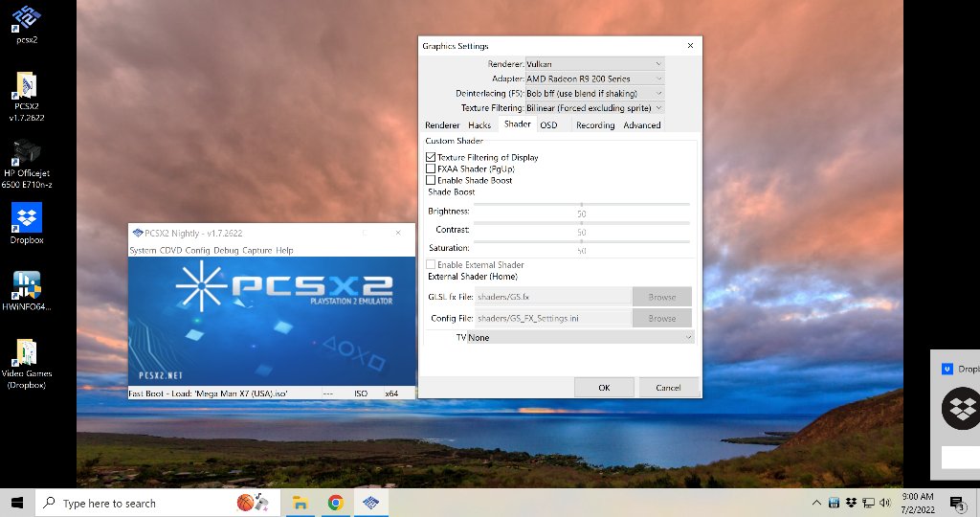Select the Shader tab
Viewport: 980px width, 517px height.
coord(518,124)
